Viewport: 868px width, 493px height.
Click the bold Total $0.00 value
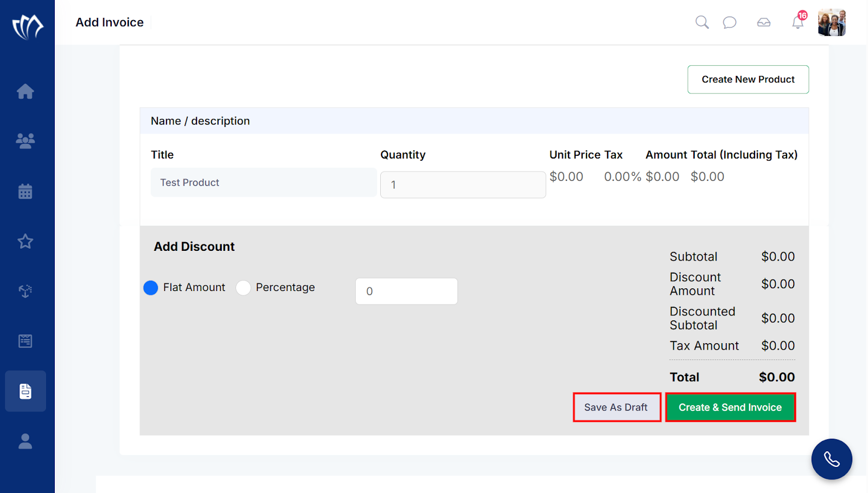pos(777,377)
